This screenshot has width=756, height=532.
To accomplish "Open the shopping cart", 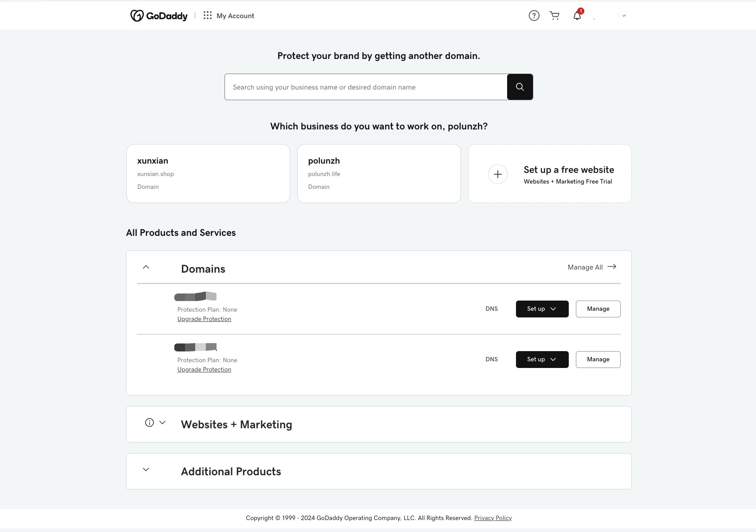I will pyautogui.click(x=555, y=16).
